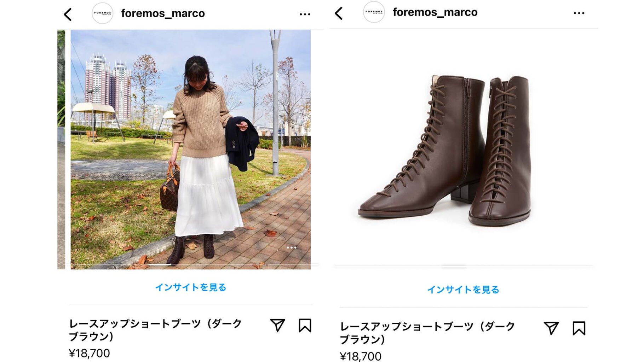Tap the share paper-plane icon on right post
Screen dimensions: 644x362
click(x=551, y=328)
